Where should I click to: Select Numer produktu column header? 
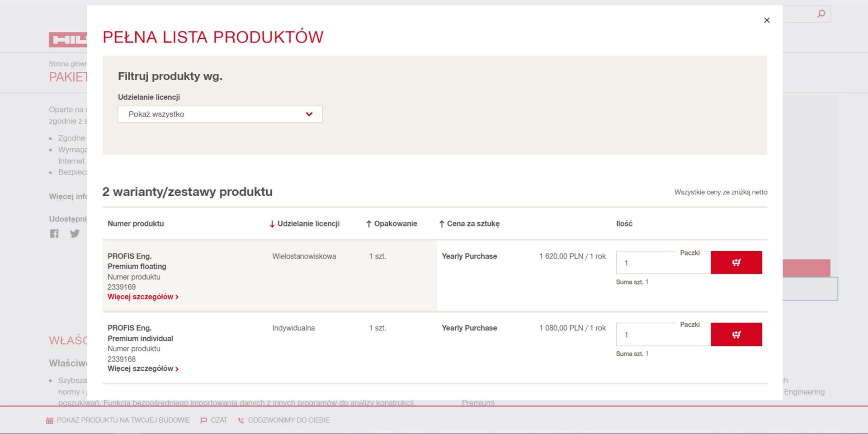coord(136,224)
